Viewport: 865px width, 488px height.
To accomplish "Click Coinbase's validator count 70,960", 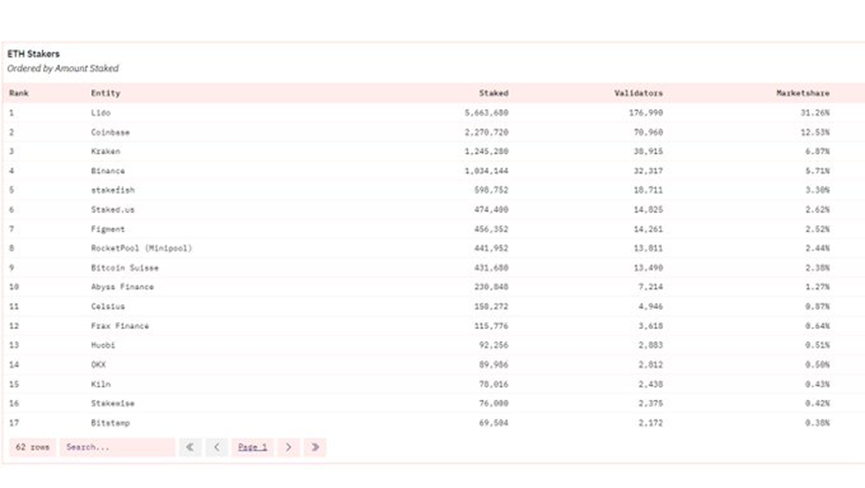I will (648, 132).
